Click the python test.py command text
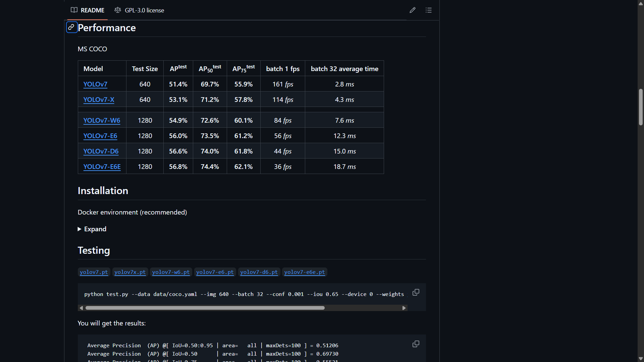 (x=244, y=294)
